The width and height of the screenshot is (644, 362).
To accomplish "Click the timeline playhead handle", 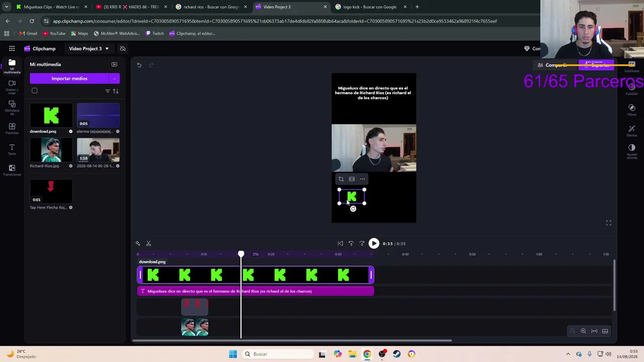I will [x=241, y=254].
